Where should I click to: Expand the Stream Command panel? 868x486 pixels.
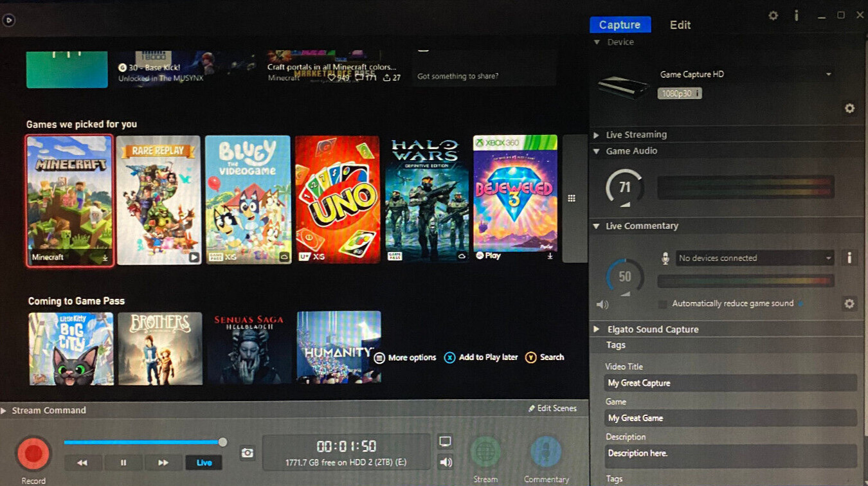pyautogui.click(x=5, y=410)
